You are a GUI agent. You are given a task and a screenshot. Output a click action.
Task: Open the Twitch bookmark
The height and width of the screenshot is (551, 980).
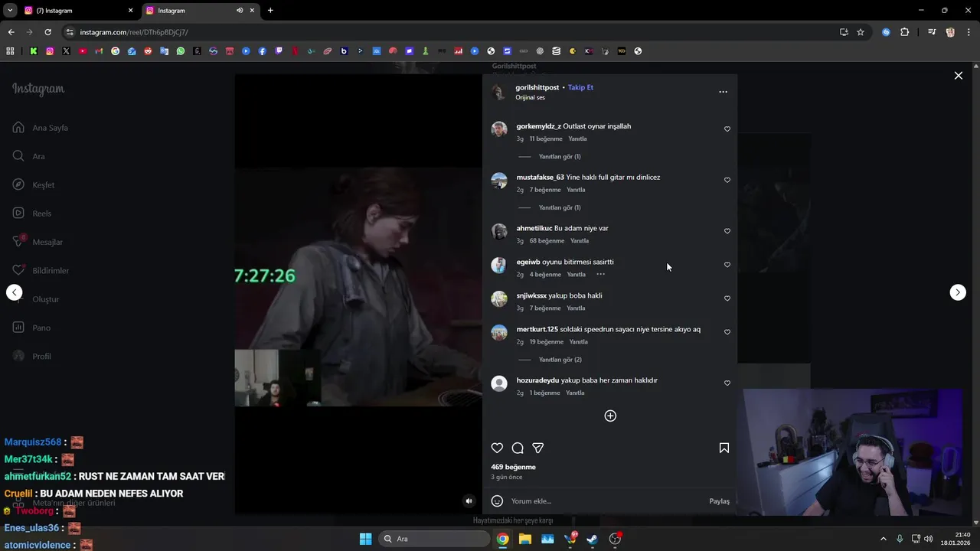point(279,51)
